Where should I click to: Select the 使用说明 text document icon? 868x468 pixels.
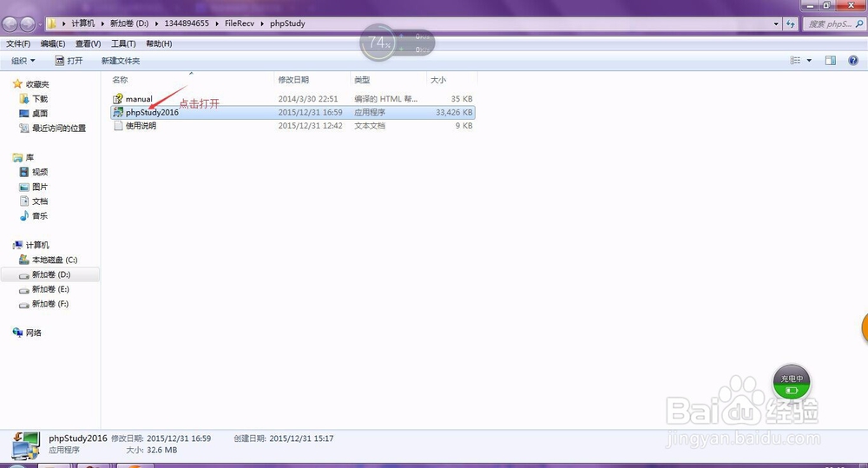pyautogui.click(x=117, y=126)
